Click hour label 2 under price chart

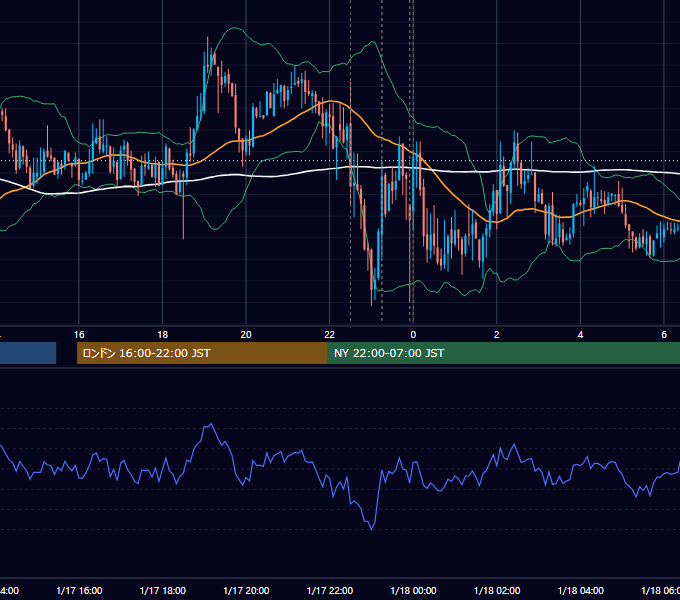(x=497, y=335)
